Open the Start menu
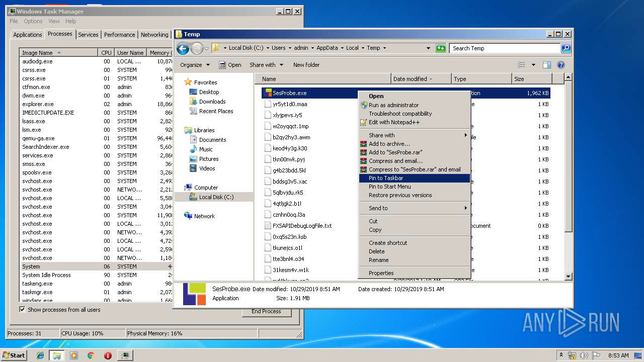The height and width of the screenshot is (362, 644). 14,355
